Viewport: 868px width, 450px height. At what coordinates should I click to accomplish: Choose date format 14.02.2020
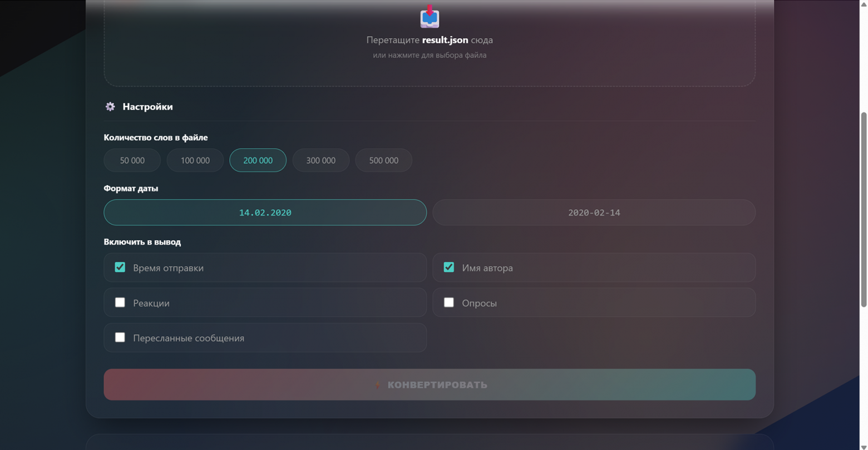[265, 212]
